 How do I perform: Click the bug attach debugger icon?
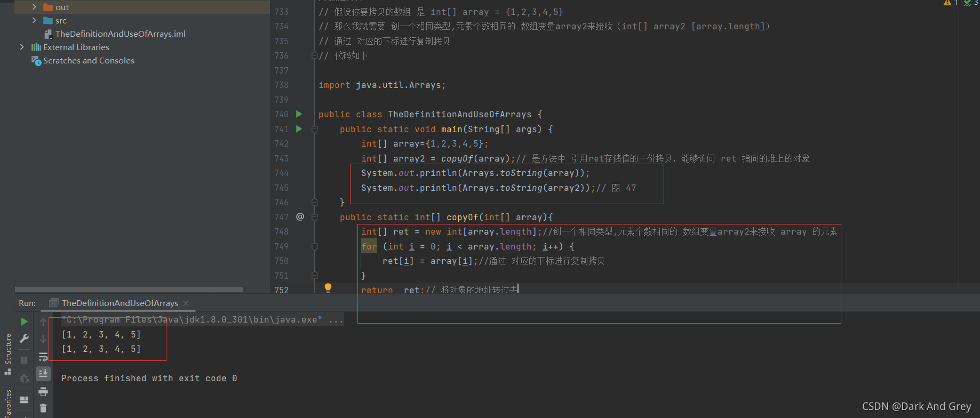(x=24, y=379)
